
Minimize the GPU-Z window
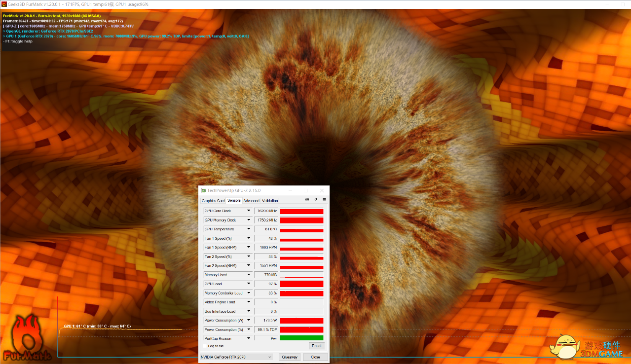coord(290,190)
